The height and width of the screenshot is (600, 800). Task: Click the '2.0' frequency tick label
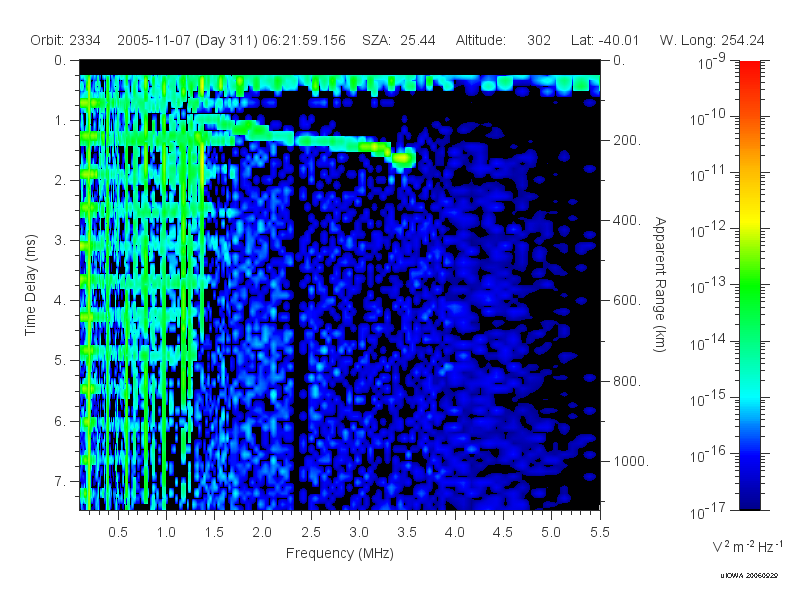(262, 532)
